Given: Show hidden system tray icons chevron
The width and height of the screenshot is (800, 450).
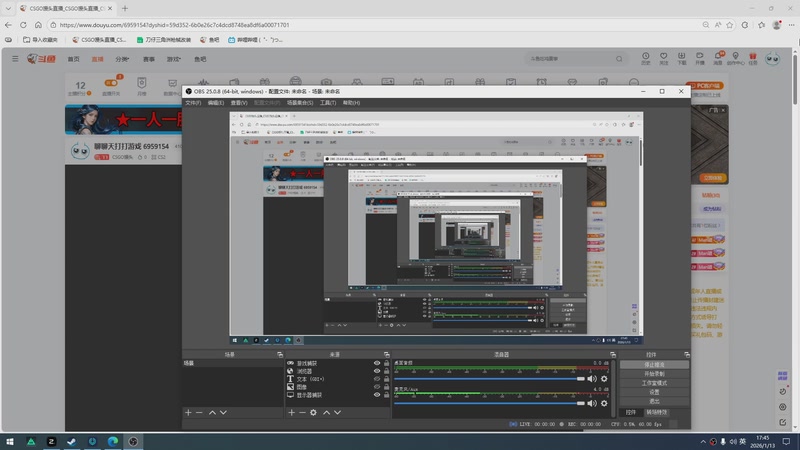Looking at the screenshot, I should tap(703, 441).
